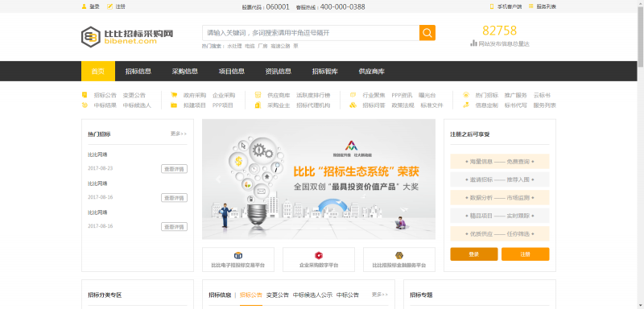This screenshot has height=309, width=644.
Task: Open the 标书代写 link
Action: click(516, 105)
